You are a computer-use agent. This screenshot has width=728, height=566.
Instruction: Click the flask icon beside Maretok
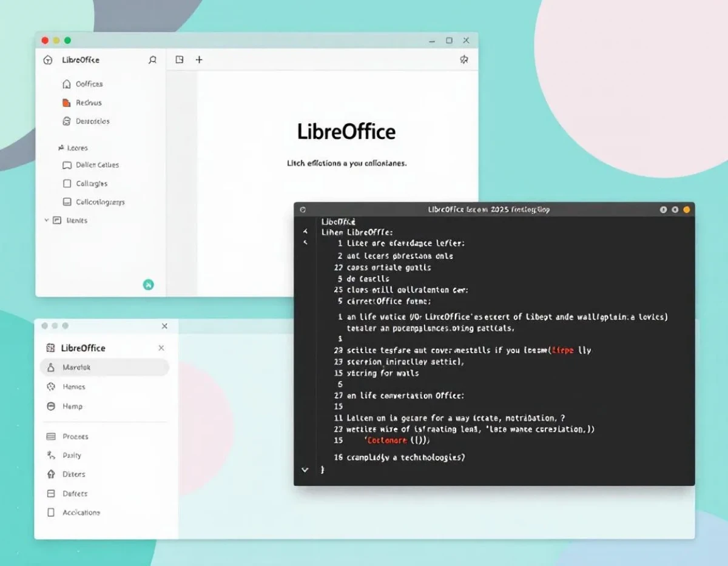51,367
